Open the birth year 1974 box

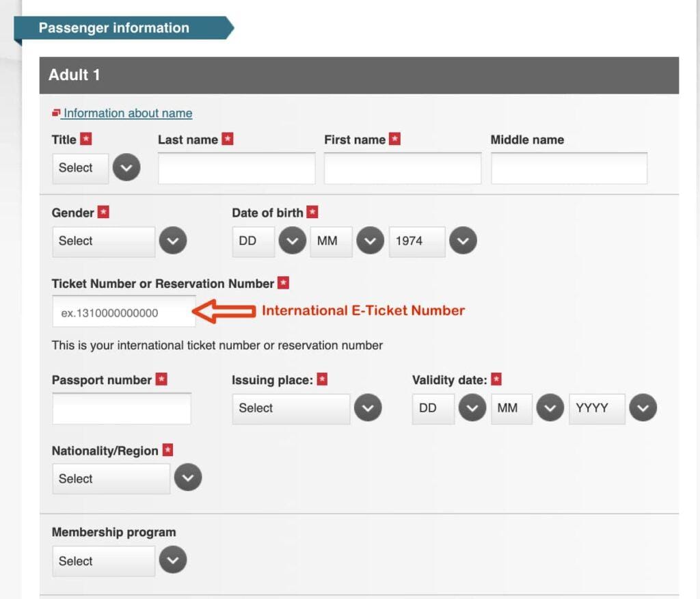[417, 241]
